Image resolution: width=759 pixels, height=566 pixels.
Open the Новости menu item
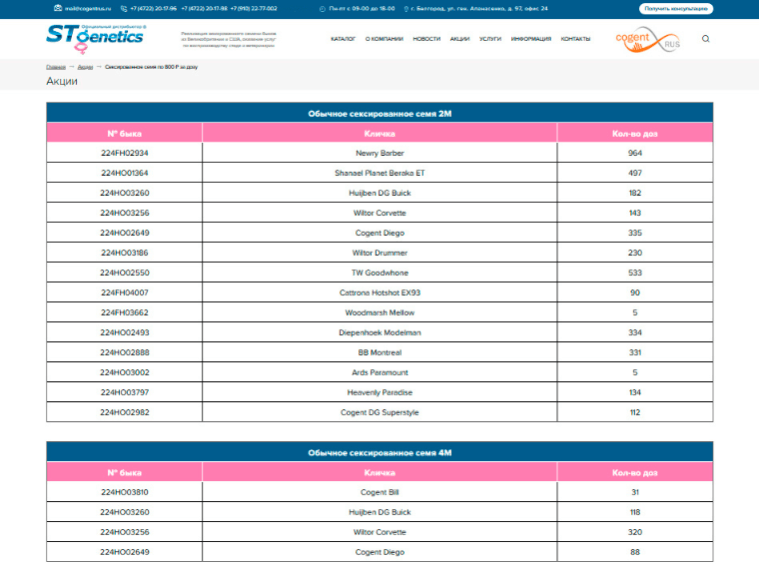tap(426, 39)
